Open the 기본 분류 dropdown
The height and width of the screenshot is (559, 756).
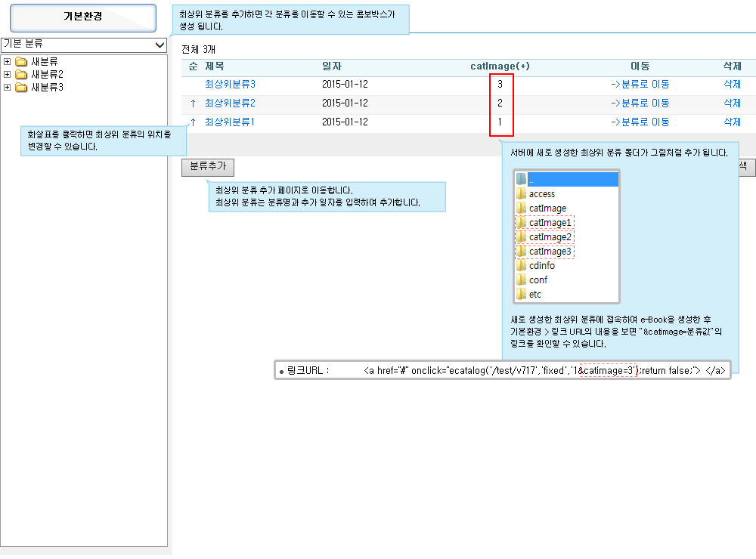[84, 45]
